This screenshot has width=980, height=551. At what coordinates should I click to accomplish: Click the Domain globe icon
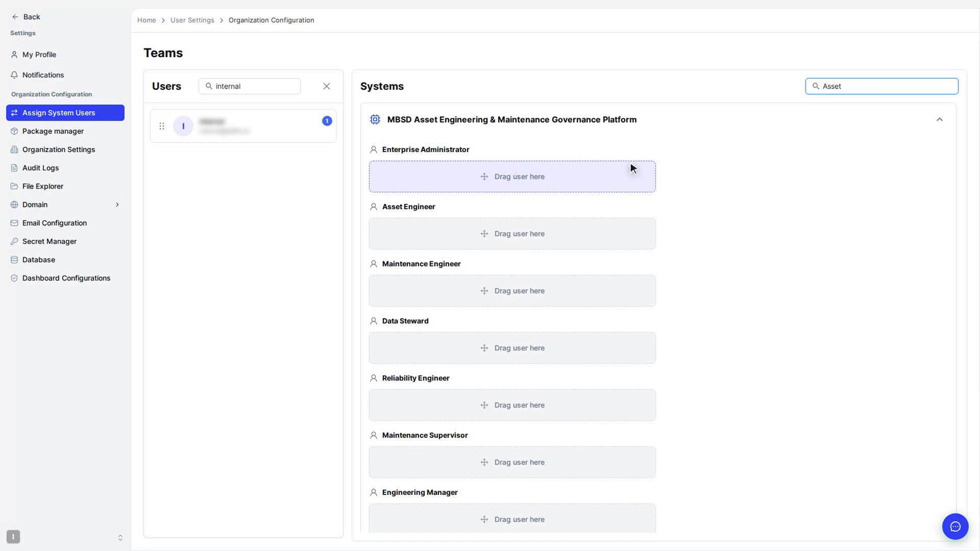(14, 205)
